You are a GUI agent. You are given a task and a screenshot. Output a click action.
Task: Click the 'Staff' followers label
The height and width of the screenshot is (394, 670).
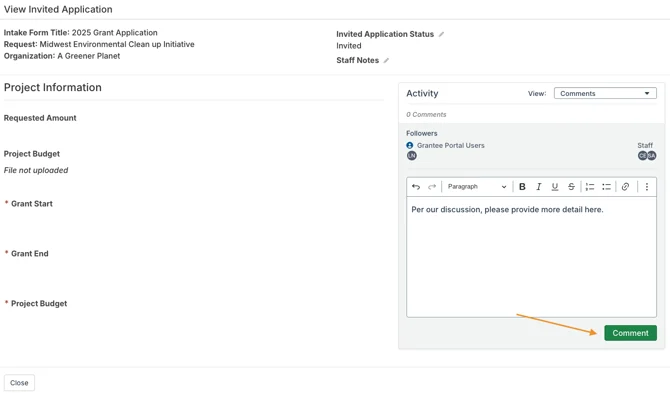(x=645, y=145)
